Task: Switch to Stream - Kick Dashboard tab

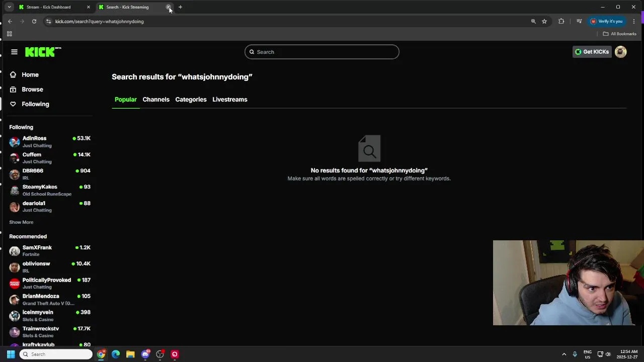Action: coord(48,7)
